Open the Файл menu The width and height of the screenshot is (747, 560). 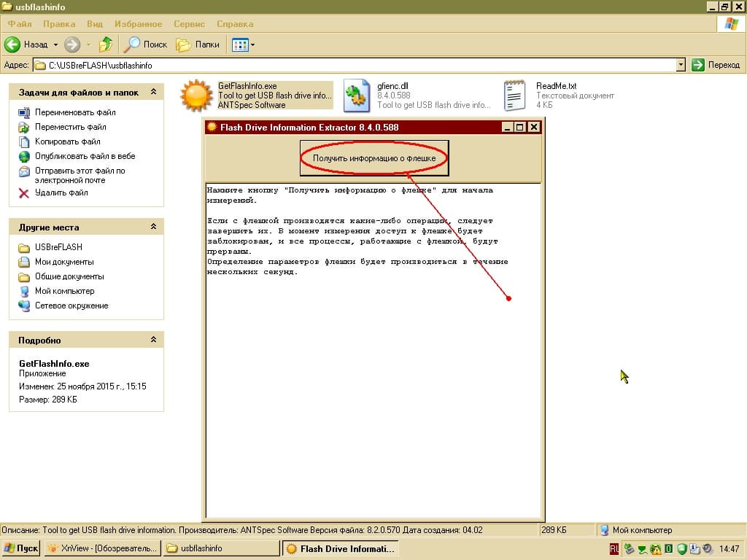(x=20, y=24)
